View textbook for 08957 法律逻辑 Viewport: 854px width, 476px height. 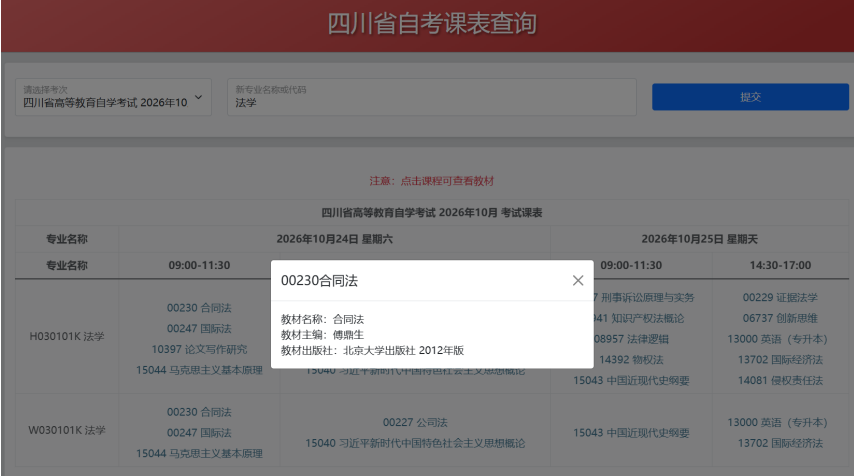(x=631, y=339)
